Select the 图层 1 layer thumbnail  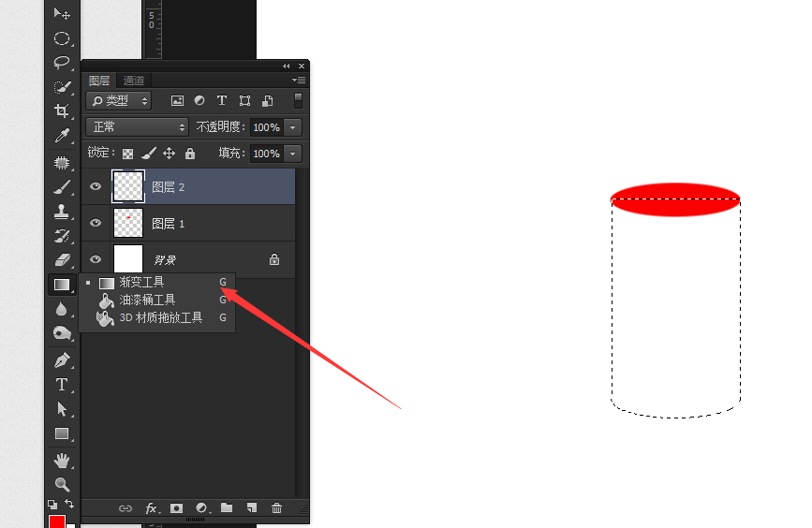128,223
